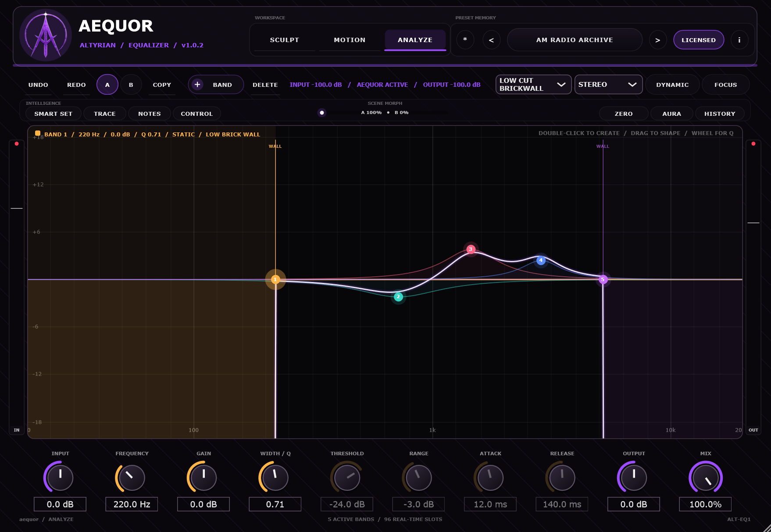Go to the previous preset arrow
The image size is (771, 532).
point(491,40)
